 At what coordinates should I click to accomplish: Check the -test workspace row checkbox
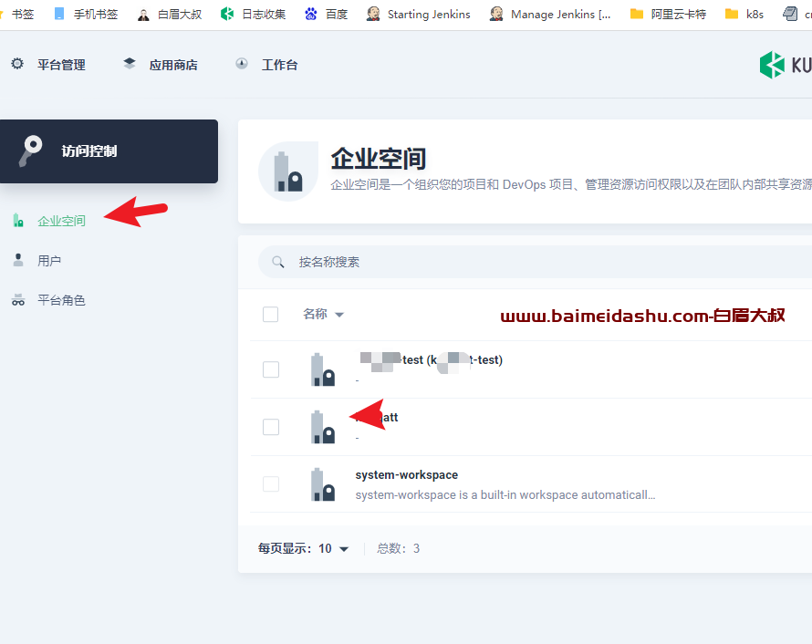(271, 369)
